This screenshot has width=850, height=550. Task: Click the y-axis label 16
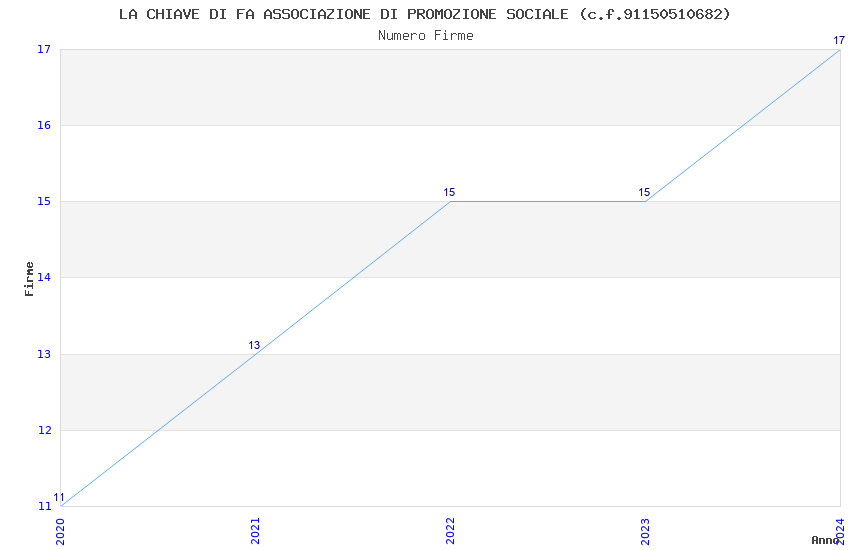(x=44, y=125)
